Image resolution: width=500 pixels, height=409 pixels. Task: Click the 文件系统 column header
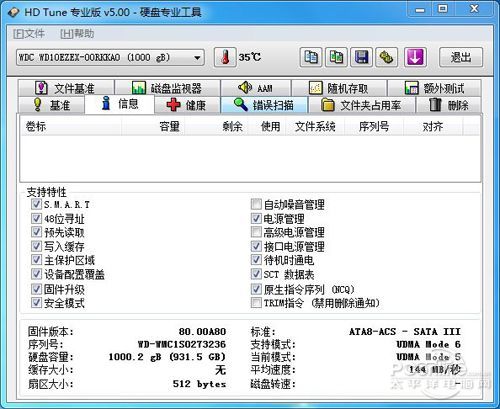pos(315,126)
